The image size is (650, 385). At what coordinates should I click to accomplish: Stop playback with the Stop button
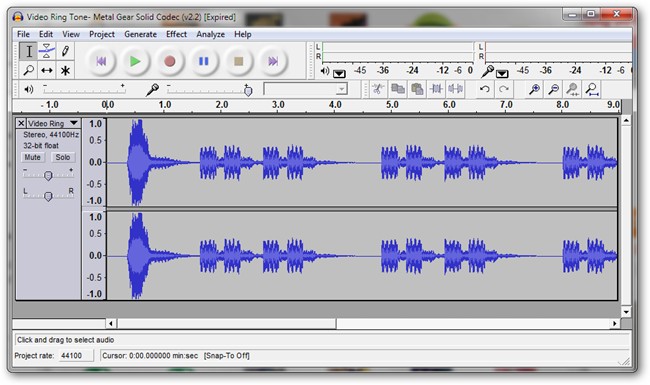[x=238, y=61]
